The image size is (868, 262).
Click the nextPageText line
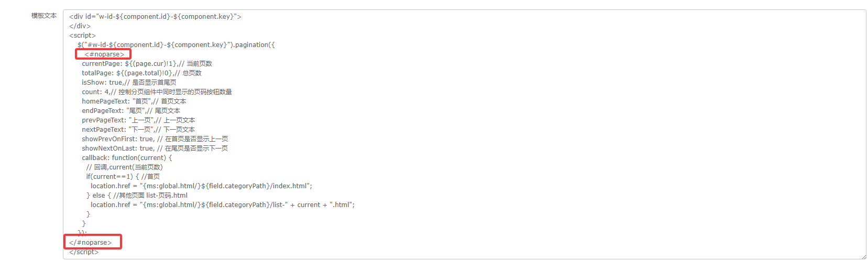(x=138, y=130)
